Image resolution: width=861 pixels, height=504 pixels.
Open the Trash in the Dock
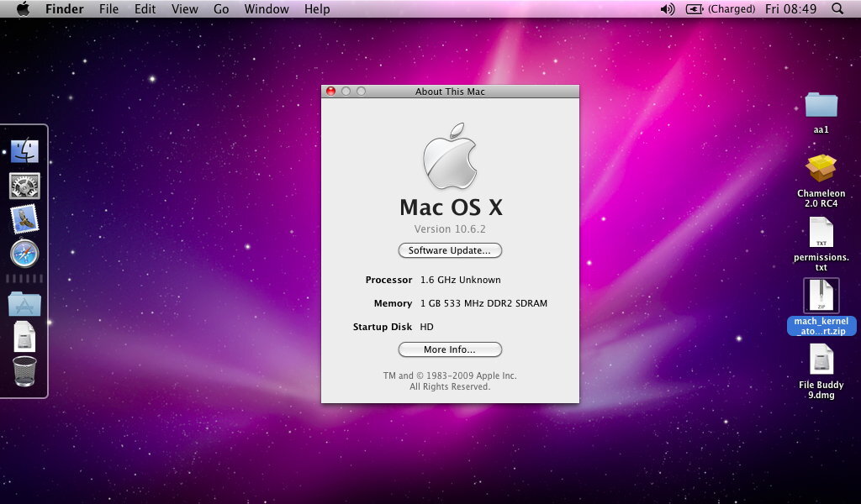click(x=24, y=371)
